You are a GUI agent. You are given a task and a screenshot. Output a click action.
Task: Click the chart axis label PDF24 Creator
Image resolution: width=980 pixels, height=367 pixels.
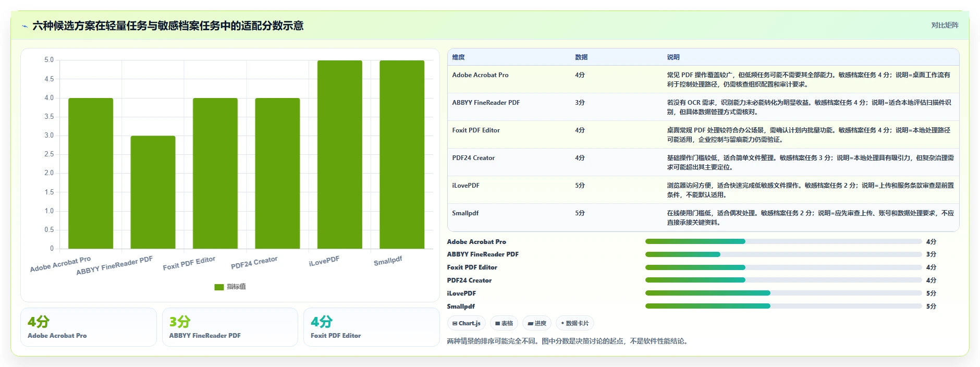tap(254, 263)
